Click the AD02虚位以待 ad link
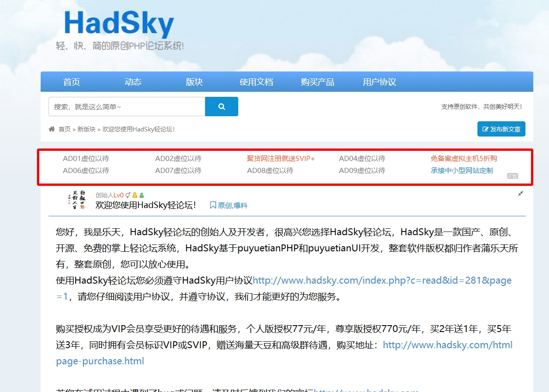Screen dimensions: 549x392 (x=178, y=158)
